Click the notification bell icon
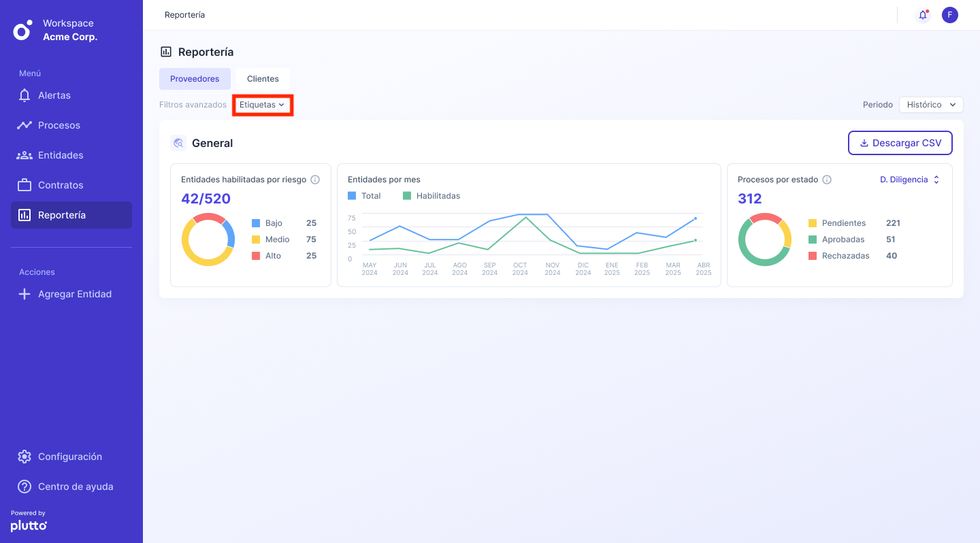Viewport: 980px width, 543px height. (x=923, y=15)
